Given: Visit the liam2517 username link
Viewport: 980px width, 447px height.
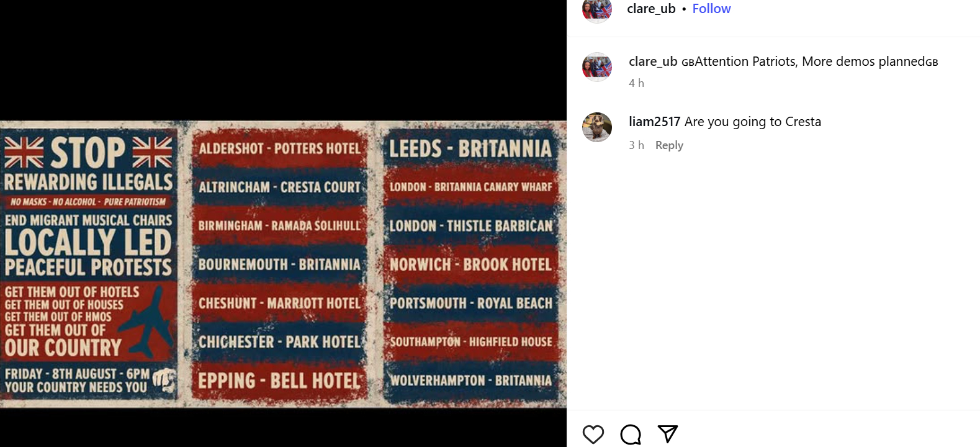Looking at the screenshot, I should [x=654, y=122].
